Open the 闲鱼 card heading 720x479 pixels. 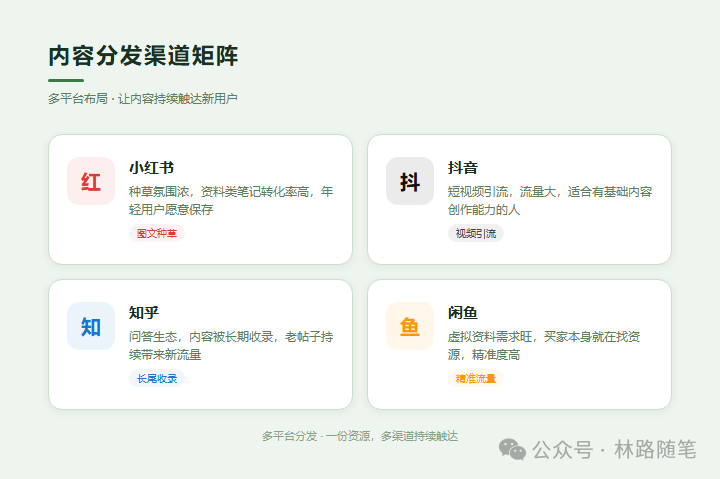point(463,313)
